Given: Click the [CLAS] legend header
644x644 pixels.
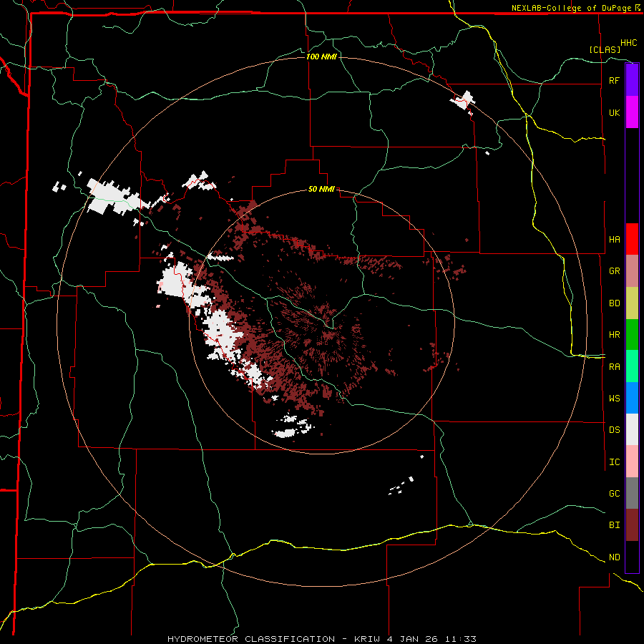Looking at the screenshot, I should pyautogui.click(x=605, y=49).
